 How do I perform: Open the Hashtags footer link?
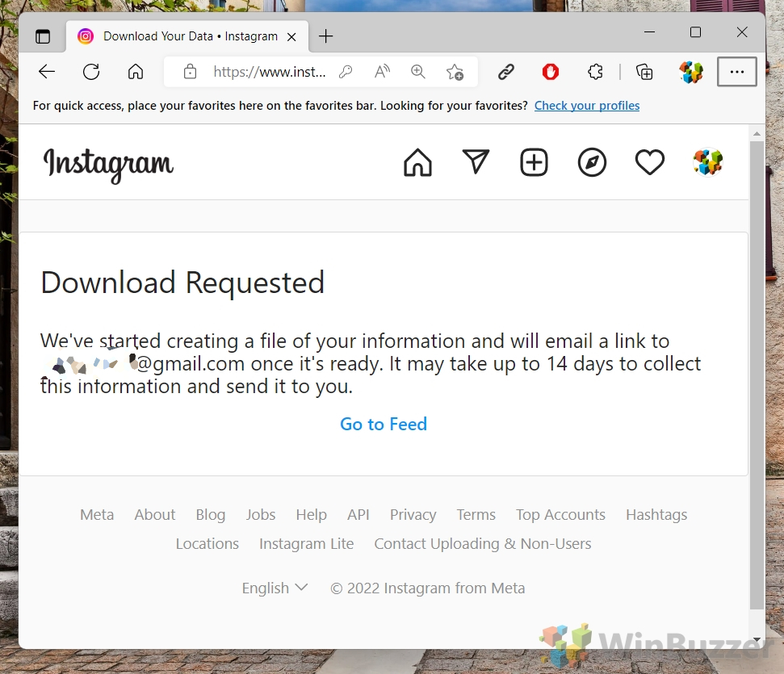[656, 515]
